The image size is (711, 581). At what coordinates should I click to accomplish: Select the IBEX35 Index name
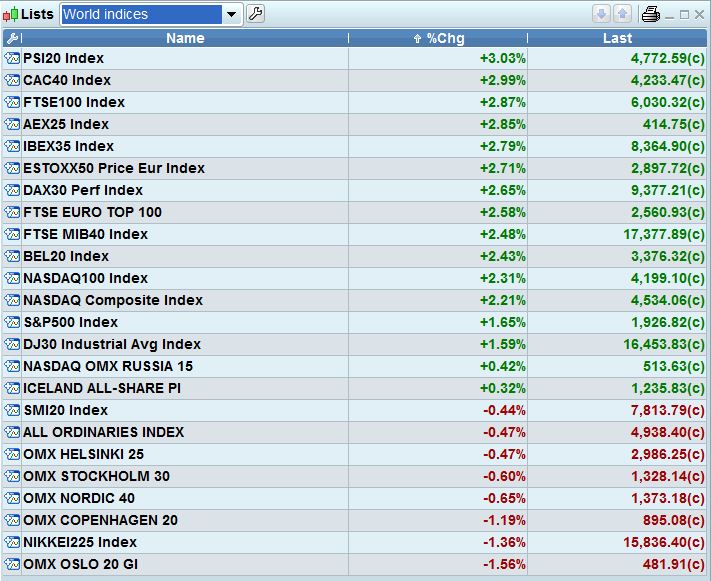click(x=68, y=146)
